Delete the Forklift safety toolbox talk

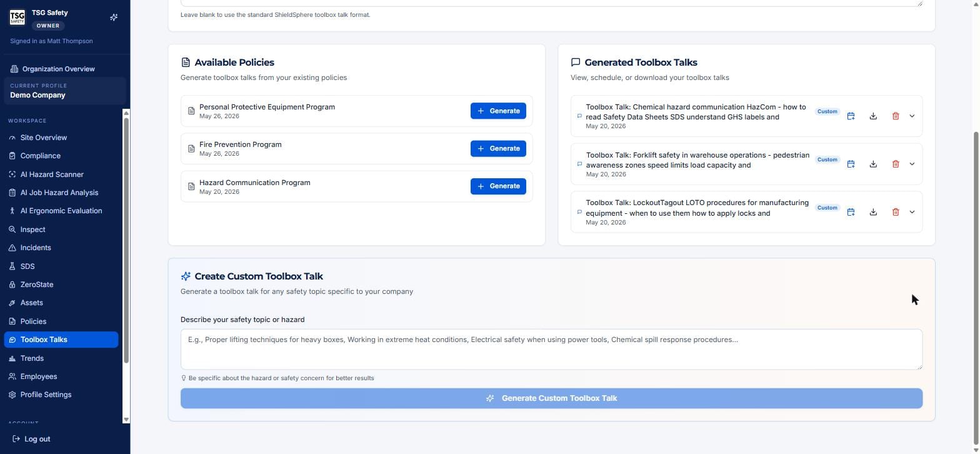point(896,164)
